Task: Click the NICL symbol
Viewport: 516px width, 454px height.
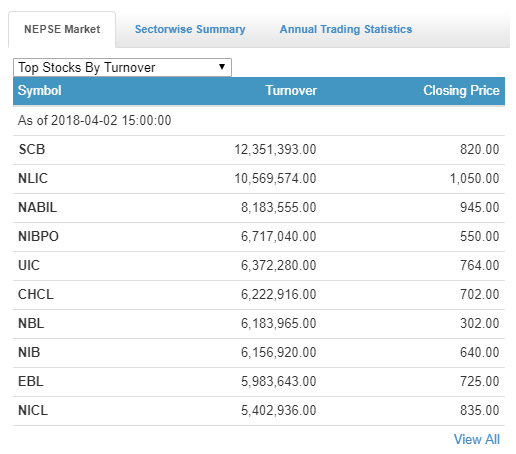Action: click(33, 410)
